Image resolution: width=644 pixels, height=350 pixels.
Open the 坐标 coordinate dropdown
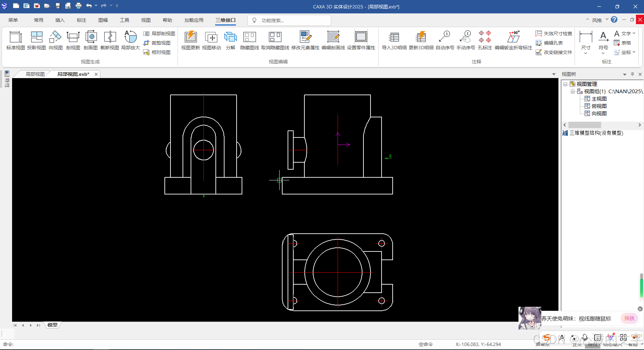point(634,52)
